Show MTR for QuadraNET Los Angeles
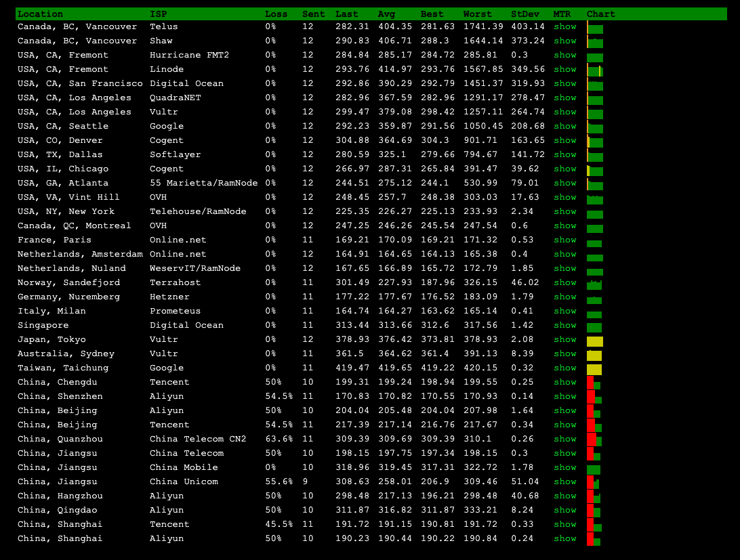 pos(565,98)
